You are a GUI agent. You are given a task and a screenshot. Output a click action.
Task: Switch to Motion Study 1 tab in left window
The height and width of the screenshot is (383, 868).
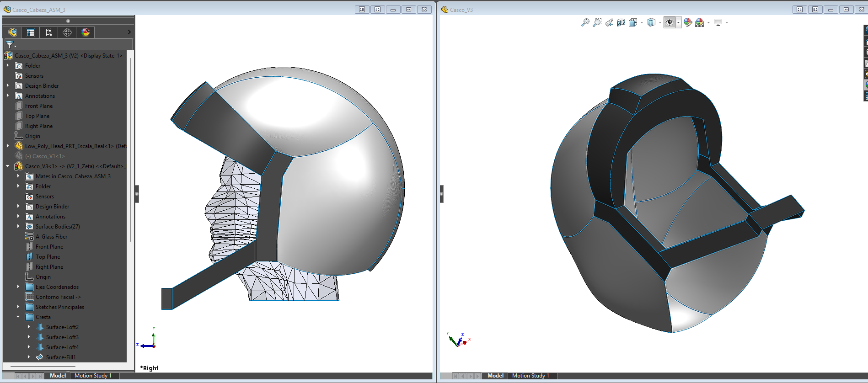[x=93, y=376]
